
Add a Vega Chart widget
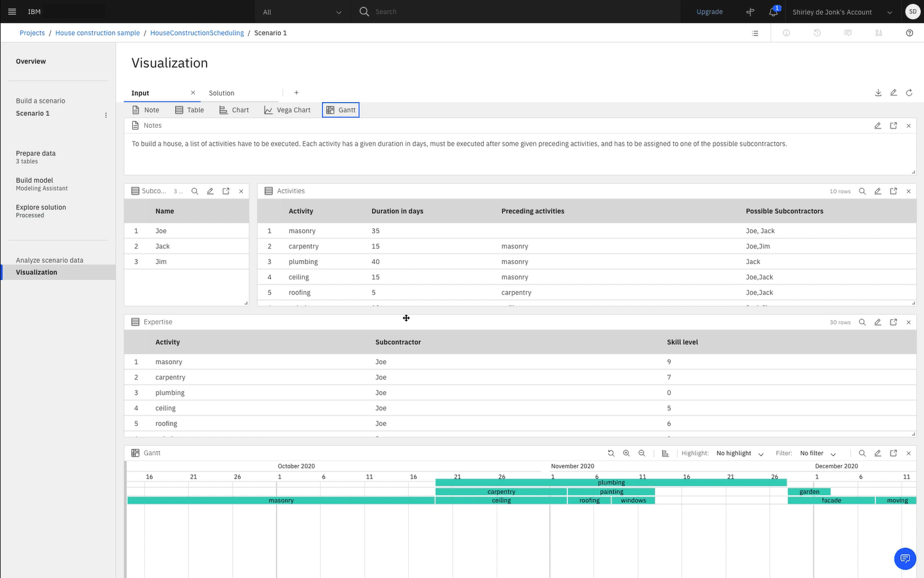coord(287,110)
